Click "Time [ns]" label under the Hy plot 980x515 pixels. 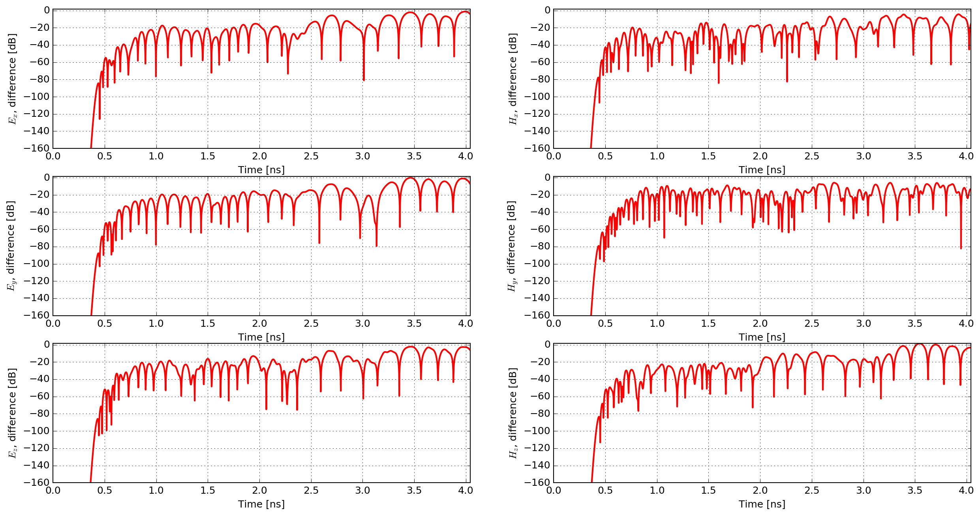pos(762,337)
